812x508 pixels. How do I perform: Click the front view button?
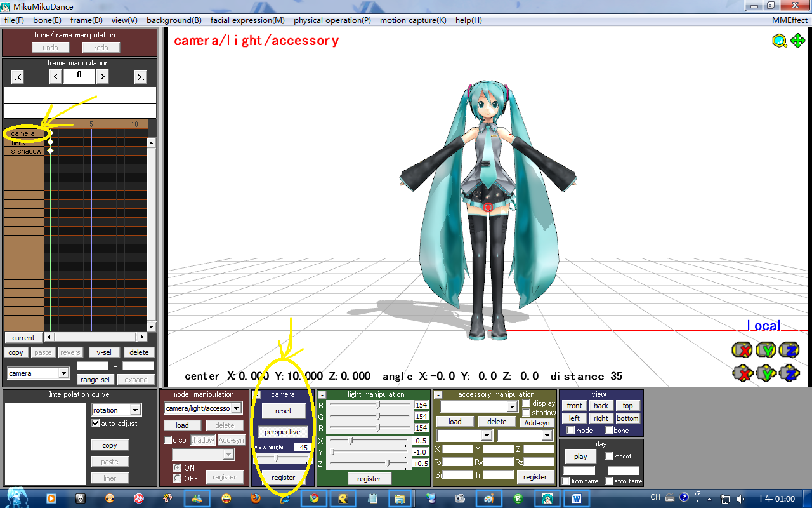click(575, 406)
